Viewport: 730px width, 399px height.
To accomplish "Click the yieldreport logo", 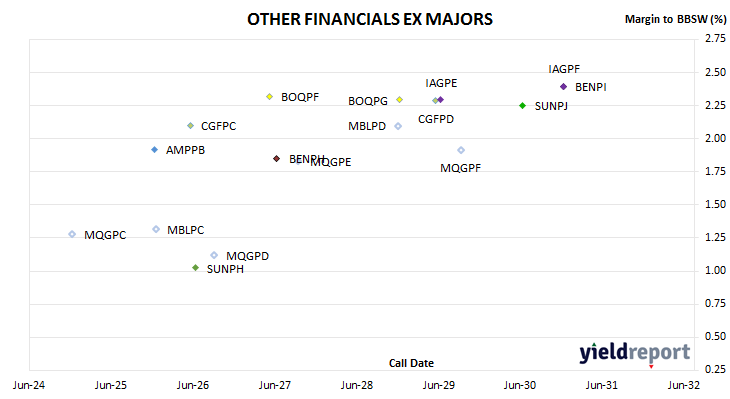I will point(635,352).
